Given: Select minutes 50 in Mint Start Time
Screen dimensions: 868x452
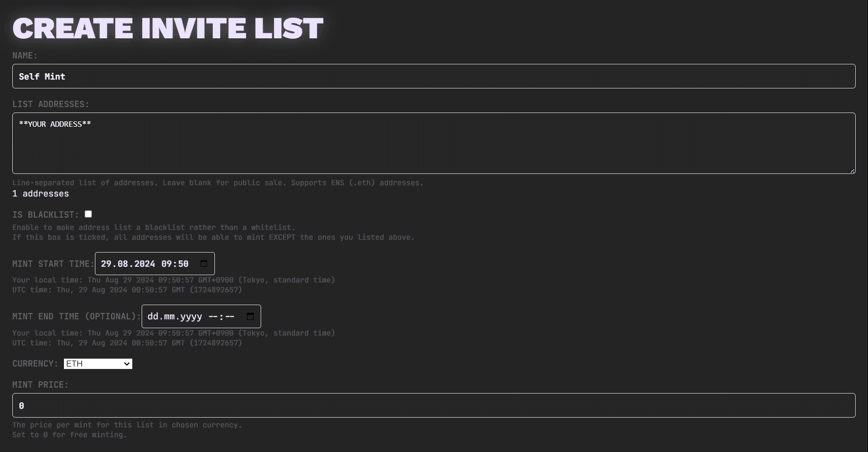Looking at the screenshot, I should (183, 264).
